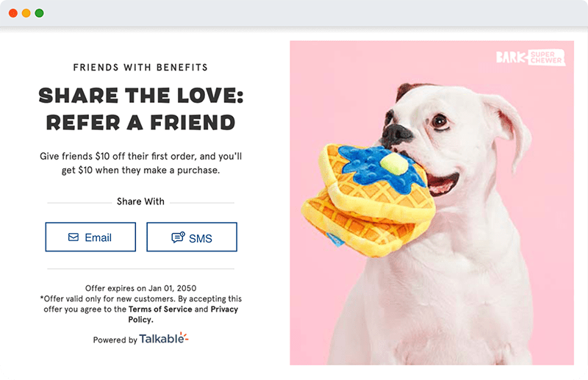This screenshot has width=588, height=380.
Task: Click the offer expires date text
Action: point(140,288)
